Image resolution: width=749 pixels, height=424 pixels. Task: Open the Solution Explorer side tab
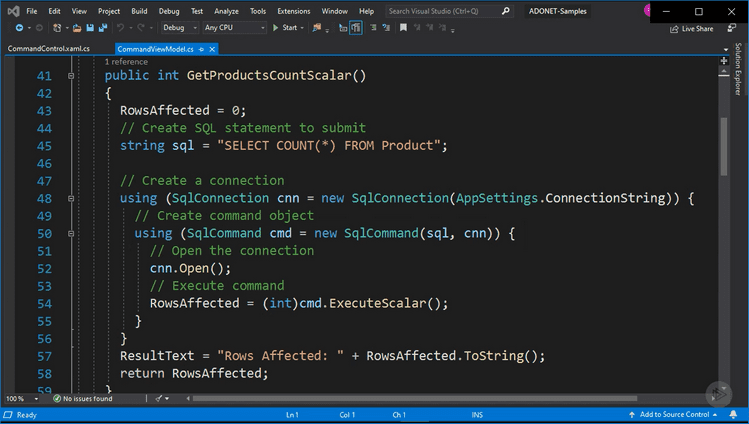pos(738,69)
